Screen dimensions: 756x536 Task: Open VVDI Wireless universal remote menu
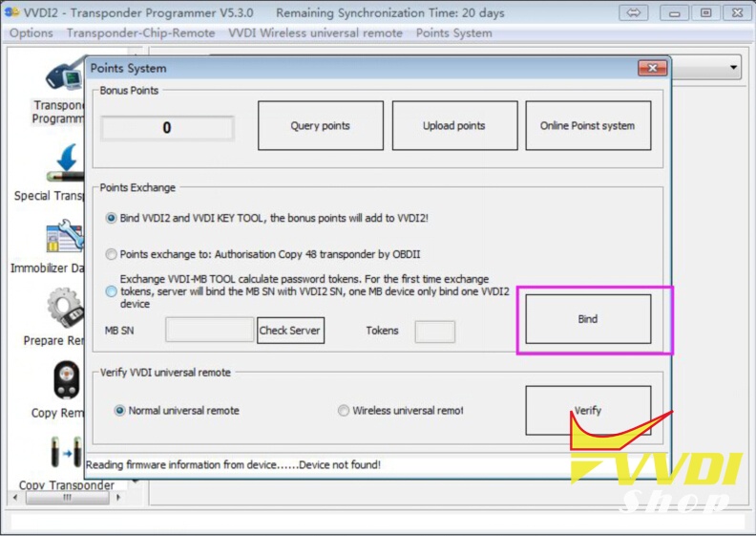click(x=315, y=33)
